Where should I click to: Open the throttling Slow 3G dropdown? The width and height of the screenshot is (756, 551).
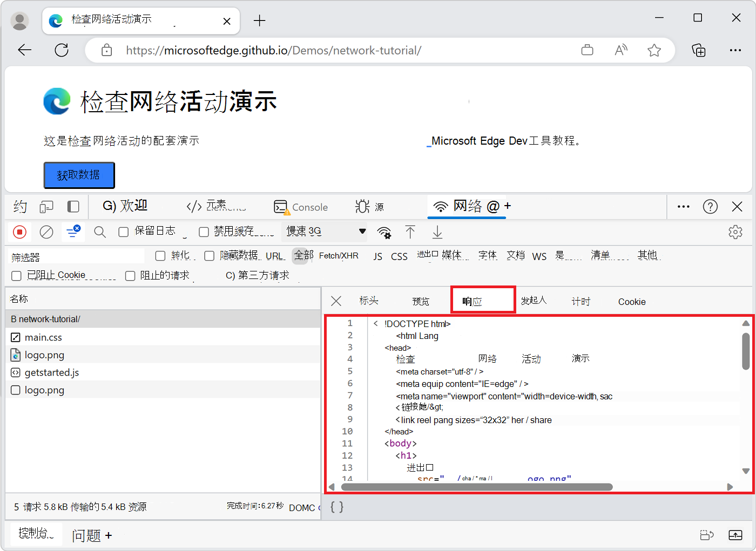325,232
